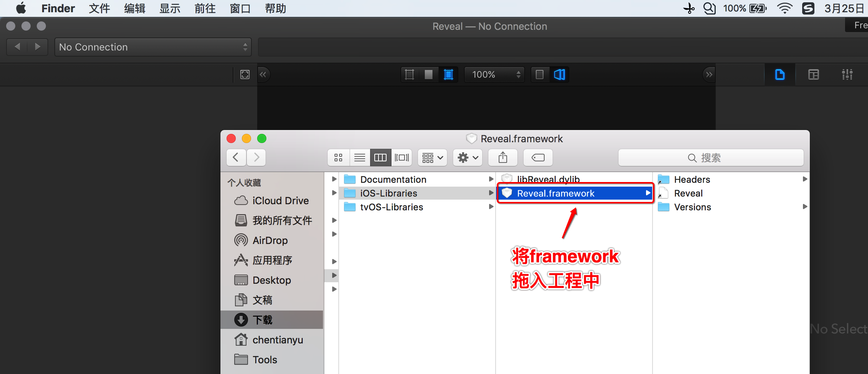The width and height of the screenshot is (868, 374).
Task: Open the No Connection dropdown in Reveal
Action: click(153, 47)
